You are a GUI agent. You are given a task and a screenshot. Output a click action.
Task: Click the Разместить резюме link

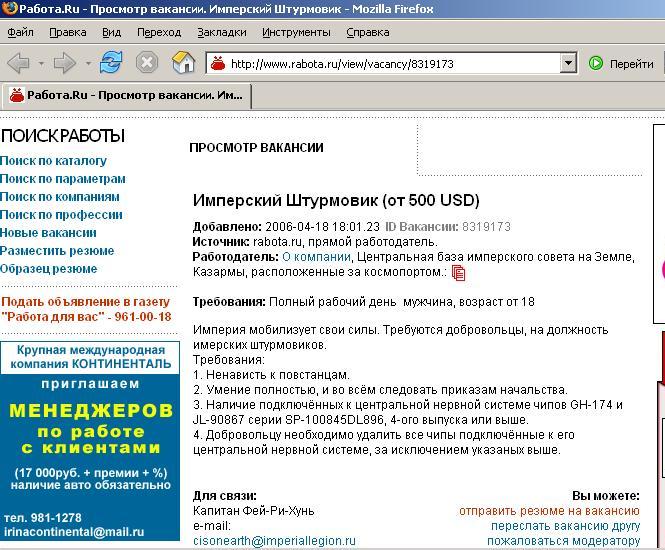(x=57, y=251)
